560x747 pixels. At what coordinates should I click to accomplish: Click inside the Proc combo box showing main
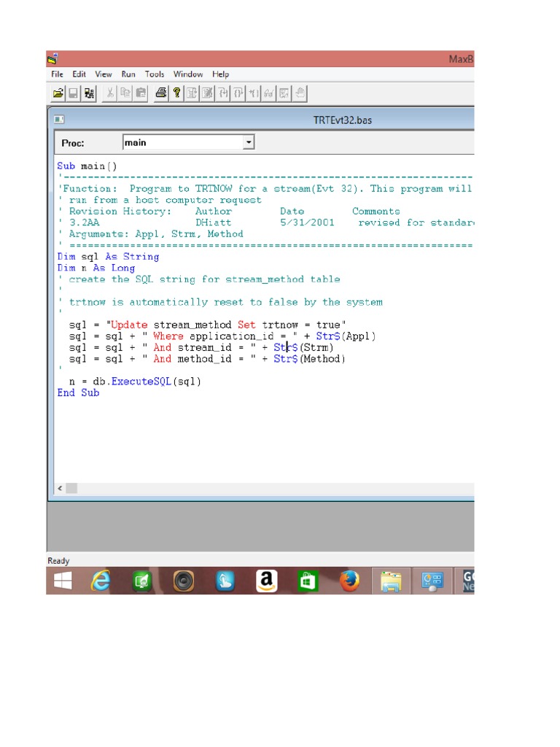pos(182,143)
